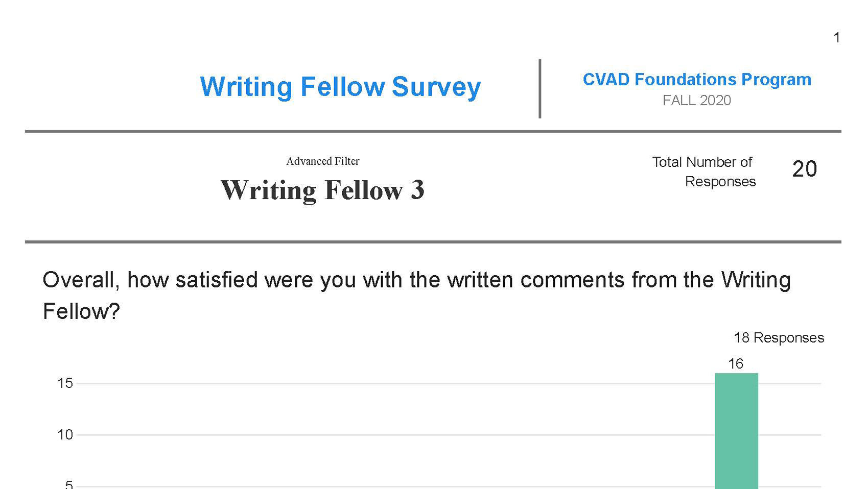Select the CVAD Foundations Program heading
868x489 pixels.
(697, 80)
